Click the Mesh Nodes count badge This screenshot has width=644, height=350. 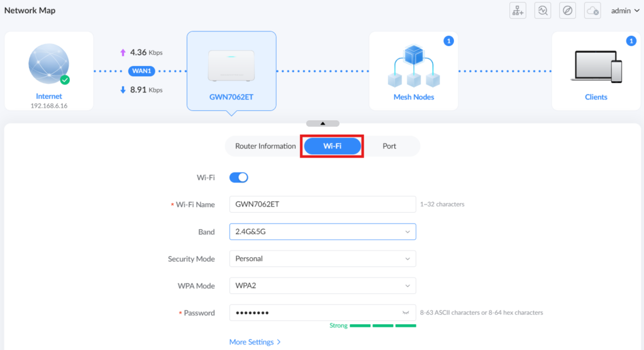click(448, 41)
